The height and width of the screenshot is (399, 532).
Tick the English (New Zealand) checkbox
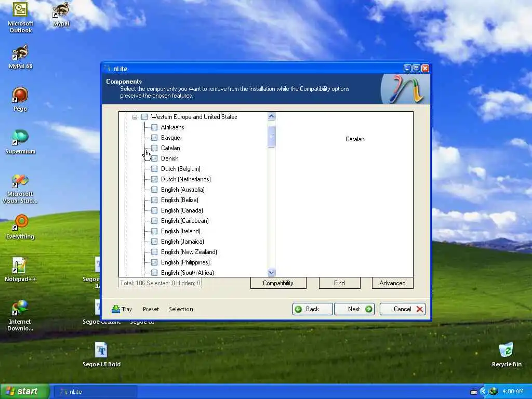coord(154,252)
